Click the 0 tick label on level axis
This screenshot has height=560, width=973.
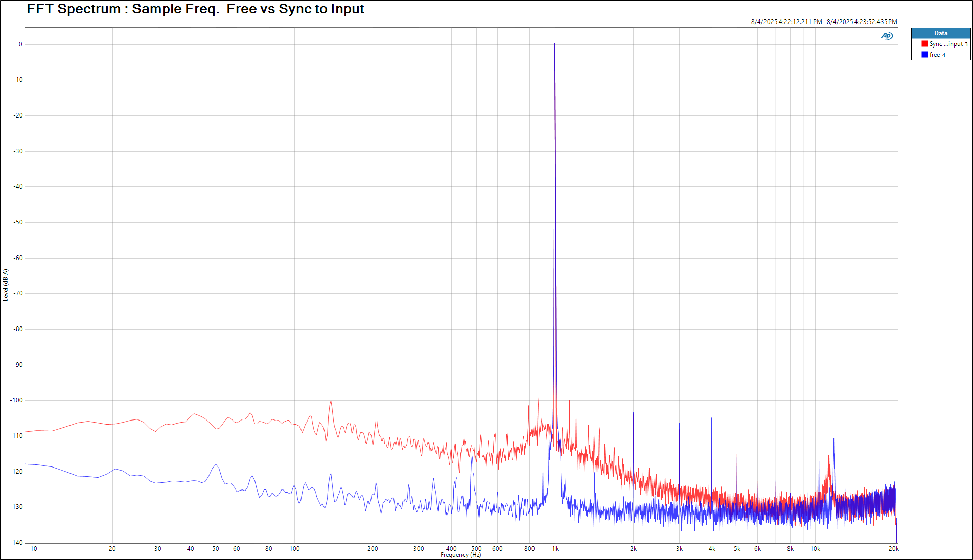[20, 44]
